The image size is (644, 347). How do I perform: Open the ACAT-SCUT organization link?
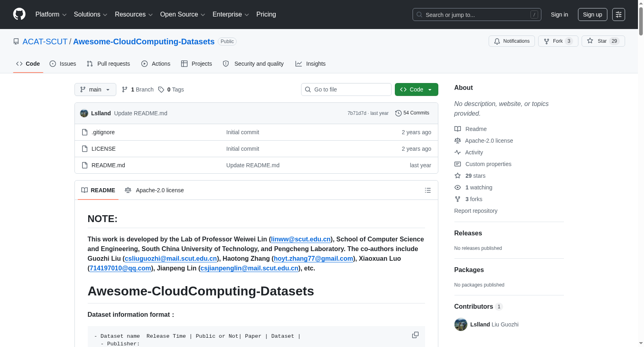pos(45,42)
